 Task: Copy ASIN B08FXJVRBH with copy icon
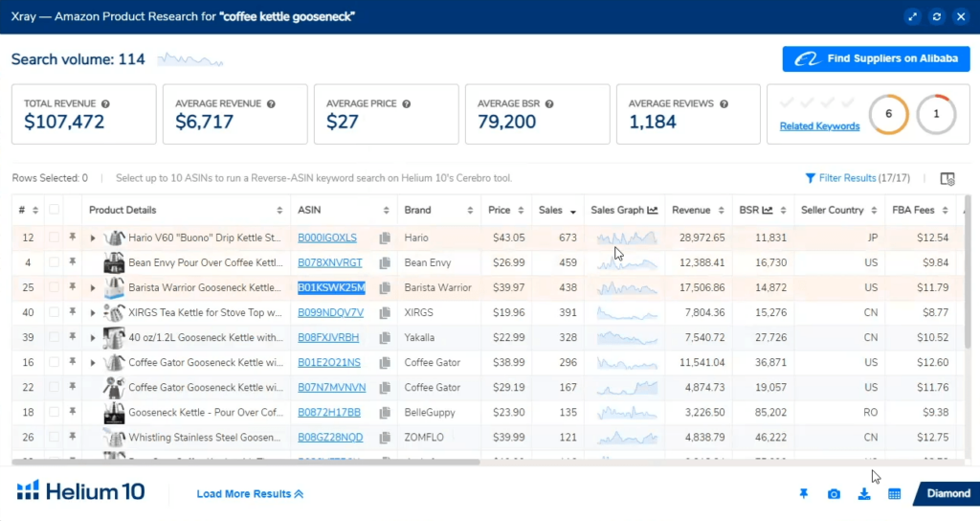coord(385,338)
